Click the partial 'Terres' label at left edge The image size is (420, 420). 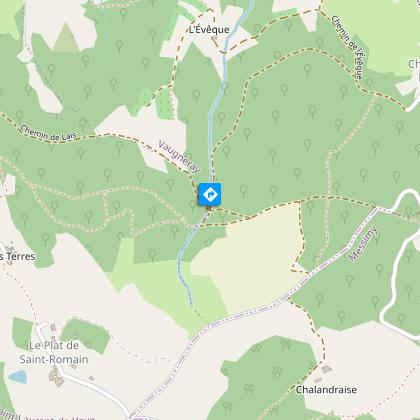(x=17, y=256)
